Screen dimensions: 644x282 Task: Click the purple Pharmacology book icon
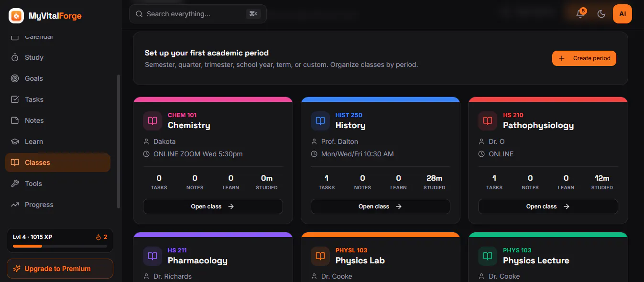pyautogui.click(x=153, y=256)
